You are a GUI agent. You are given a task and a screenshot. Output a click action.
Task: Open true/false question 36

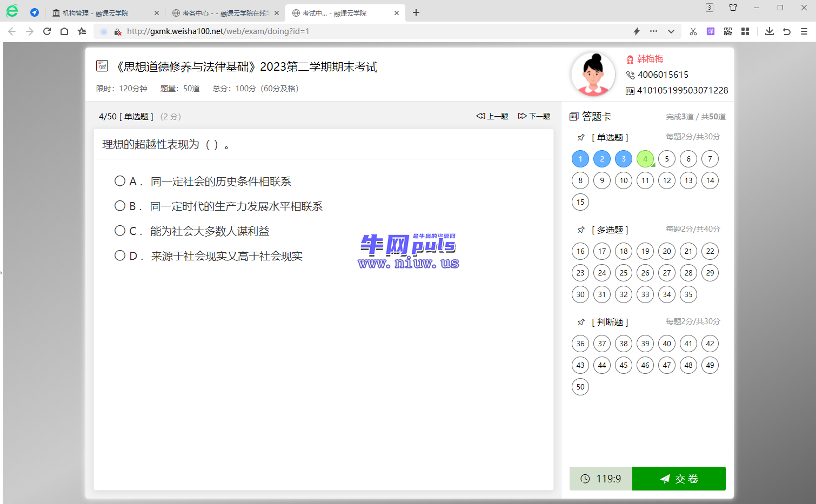point(580,344)
